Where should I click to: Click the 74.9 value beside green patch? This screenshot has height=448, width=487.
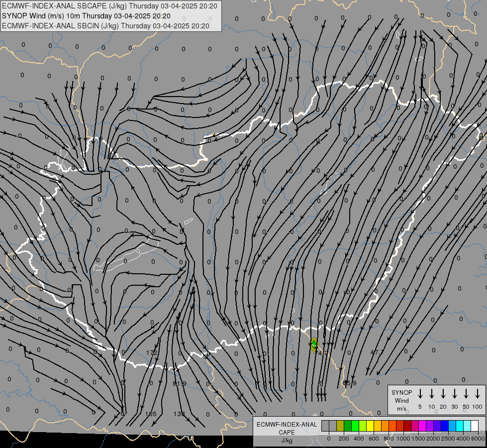pyautogui.click(x=322, y=353)
